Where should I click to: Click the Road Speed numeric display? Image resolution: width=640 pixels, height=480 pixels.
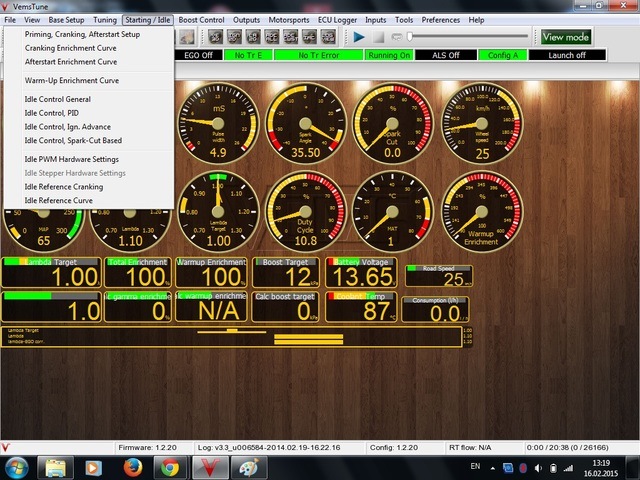click(439, 276)
